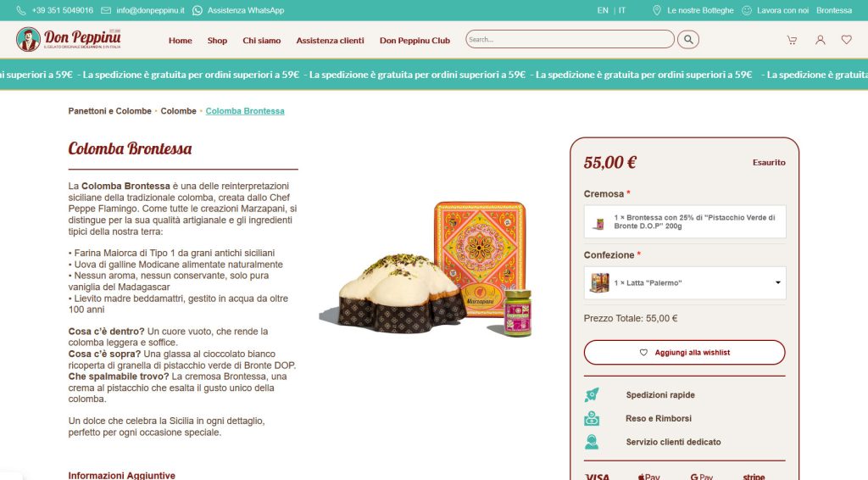Click the WhatsApp assistance icon

click(197, 10)
